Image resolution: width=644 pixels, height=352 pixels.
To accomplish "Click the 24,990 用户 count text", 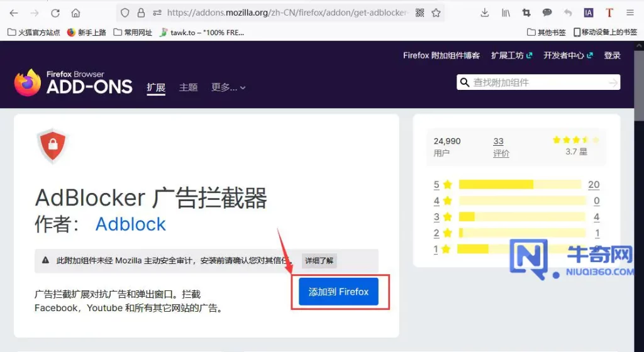I will (x=447, y=147).
